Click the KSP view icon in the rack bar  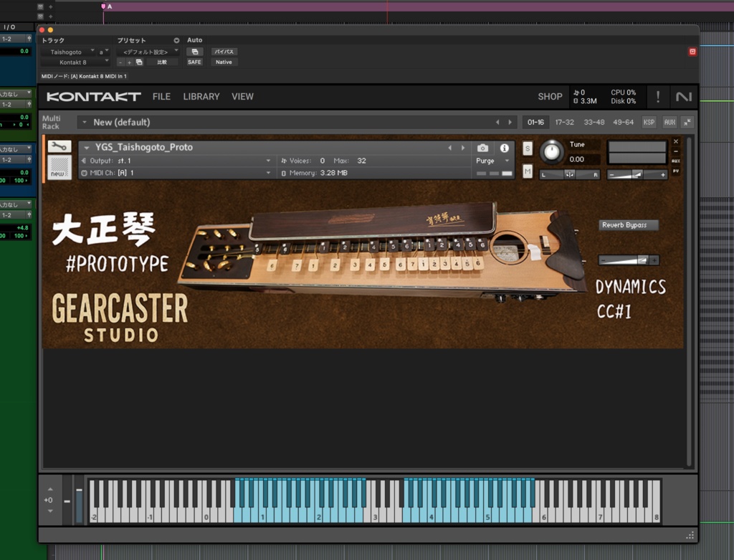point(649,122)
